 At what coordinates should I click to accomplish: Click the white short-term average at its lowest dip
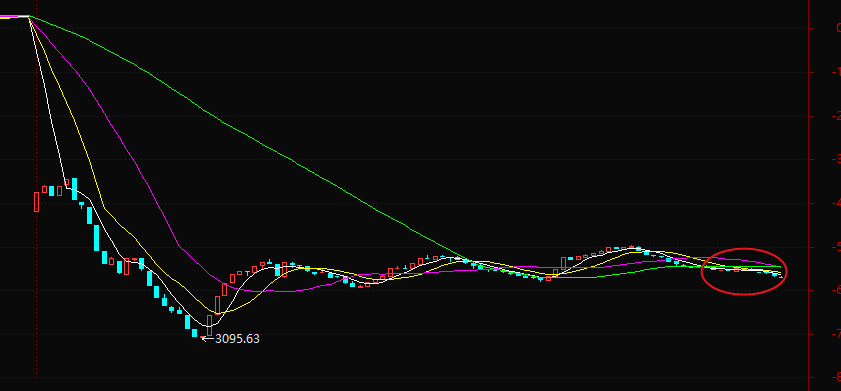(209, 326)
